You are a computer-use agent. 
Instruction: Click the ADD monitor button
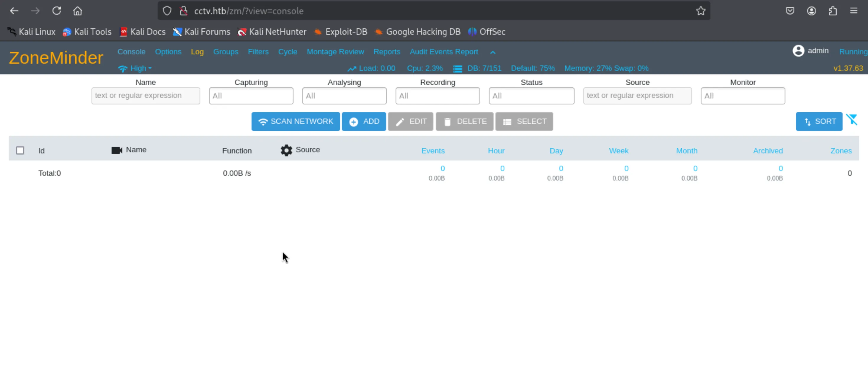pos(363,122)
